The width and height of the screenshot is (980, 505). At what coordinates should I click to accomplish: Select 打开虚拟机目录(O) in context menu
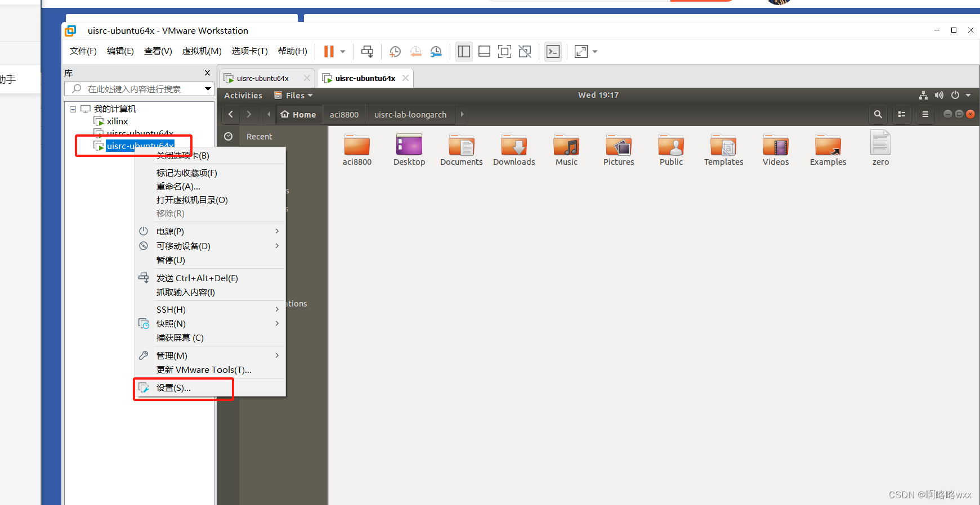pos(192,200)
